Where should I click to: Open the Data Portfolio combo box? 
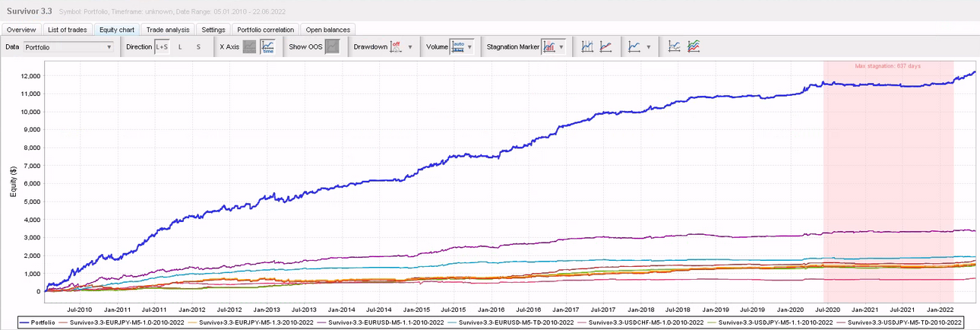pyautogui.click(x=68, y=47)
